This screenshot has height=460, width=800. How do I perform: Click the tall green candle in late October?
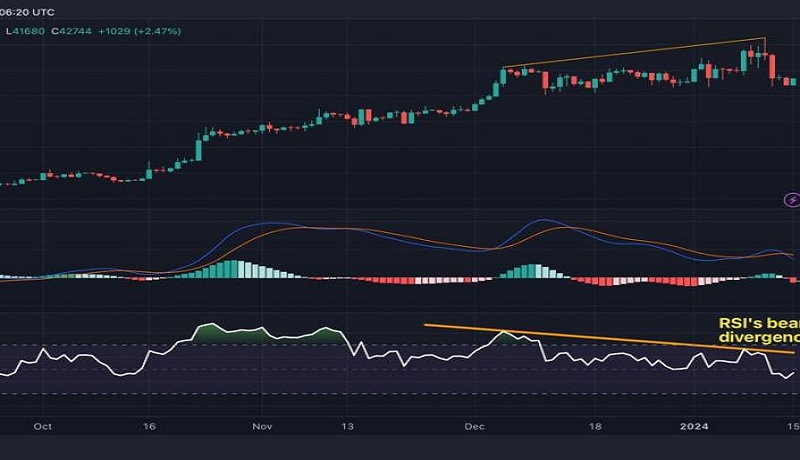(x=198, y=148)
